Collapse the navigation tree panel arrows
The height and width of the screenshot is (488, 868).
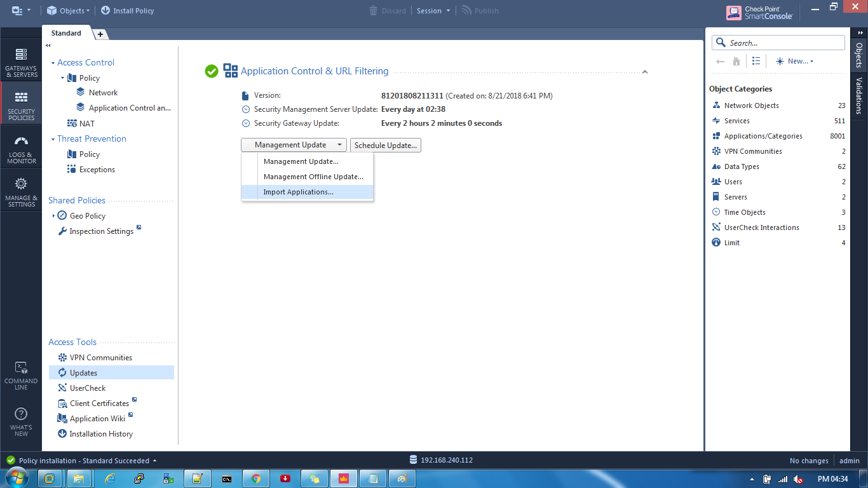click(48, 46)
